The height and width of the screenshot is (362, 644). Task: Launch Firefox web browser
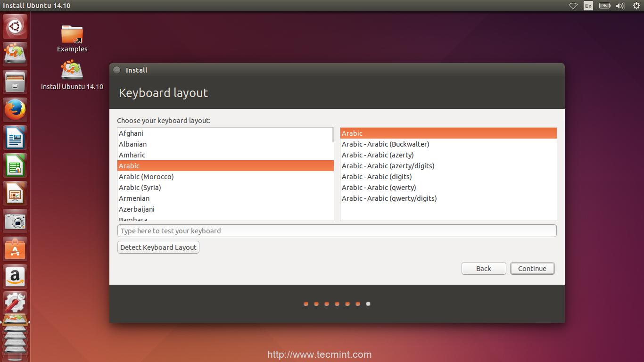point(15,110)
